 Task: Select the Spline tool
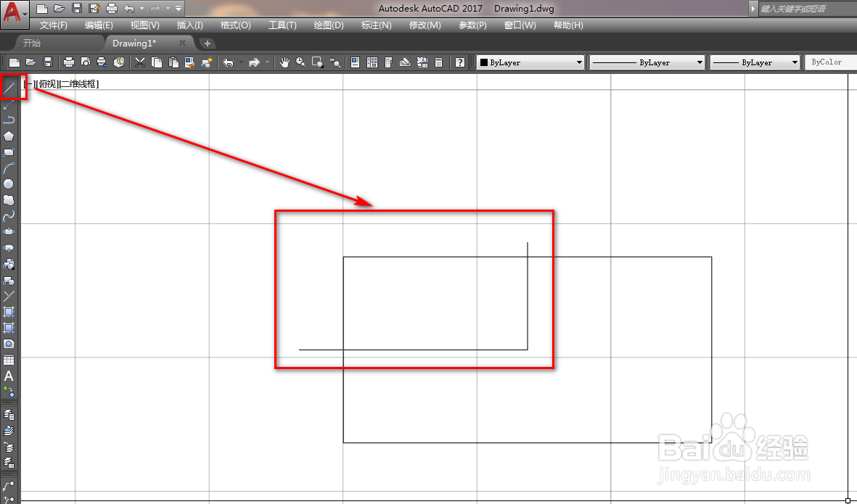(9, 216)
